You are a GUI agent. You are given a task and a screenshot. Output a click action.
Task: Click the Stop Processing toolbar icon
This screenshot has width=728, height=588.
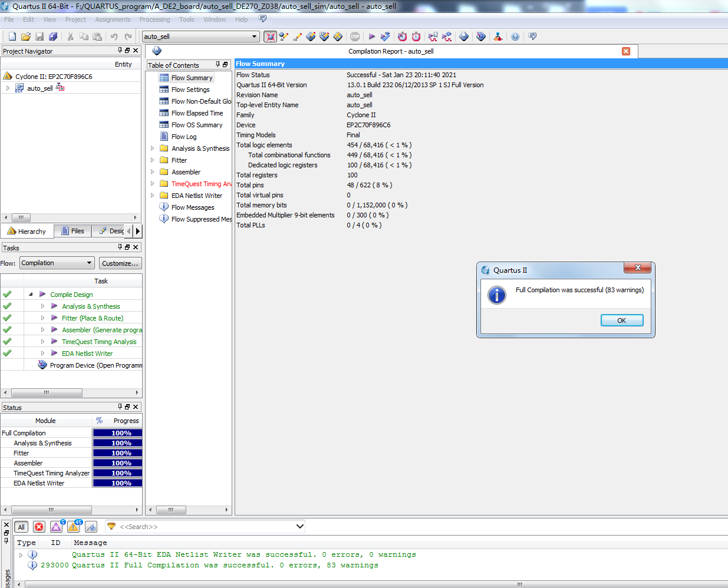355,37
